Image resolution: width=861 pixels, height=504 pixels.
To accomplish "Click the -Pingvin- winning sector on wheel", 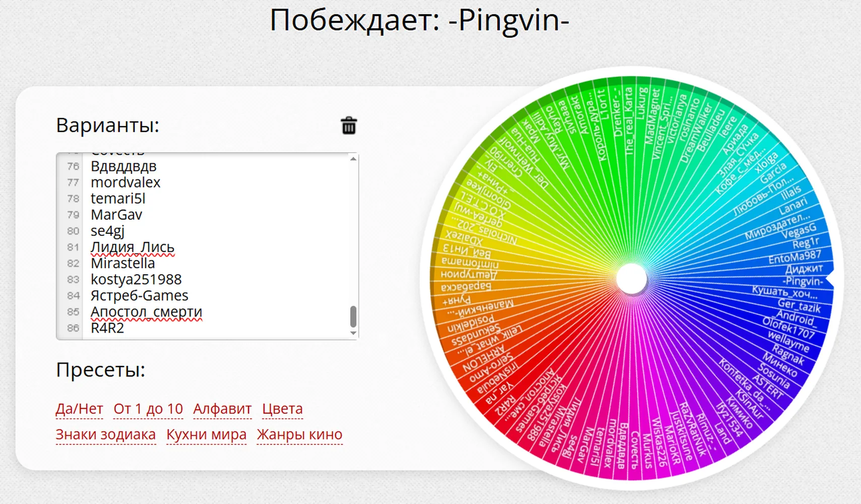I will (x=803, y=281).
